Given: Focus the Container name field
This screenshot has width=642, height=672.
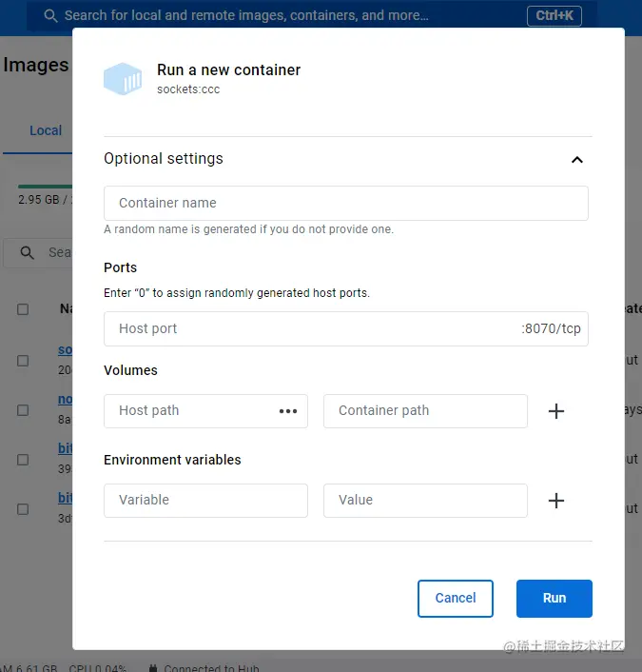Looking at the screenshot, I should click(x=345, y=203).
